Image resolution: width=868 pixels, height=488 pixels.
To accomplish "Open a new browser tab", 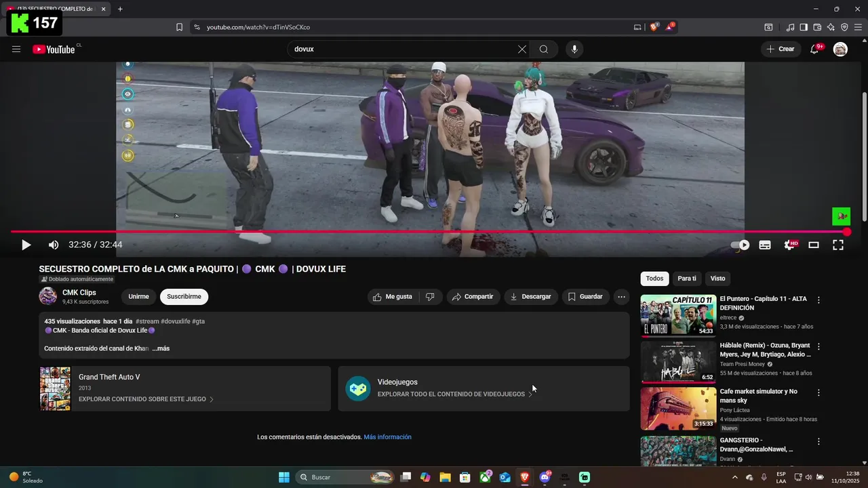I will (x=120, y=9).
